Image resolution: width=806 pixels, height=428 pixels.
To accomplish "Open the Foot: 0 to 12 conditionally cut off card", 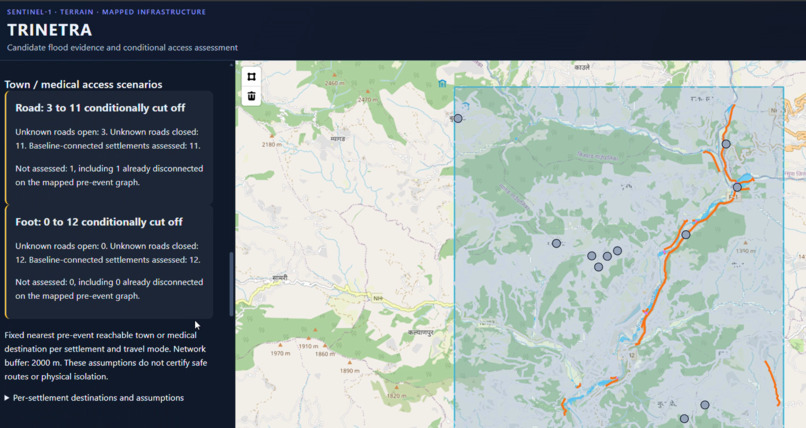I will click(109, 262).
